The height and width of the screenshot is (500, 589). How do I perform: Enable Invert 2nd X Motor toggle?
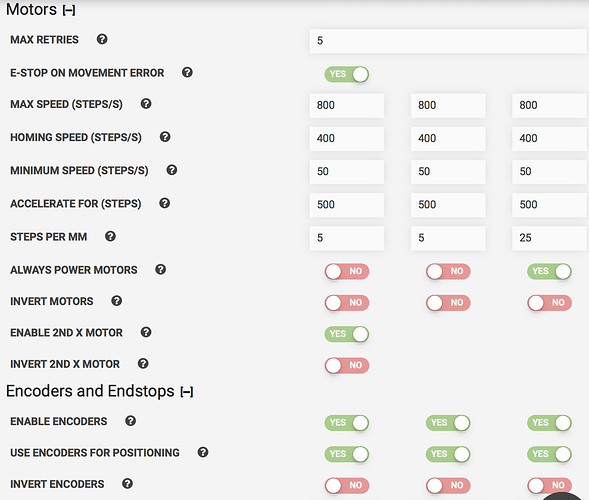point(347,365)
